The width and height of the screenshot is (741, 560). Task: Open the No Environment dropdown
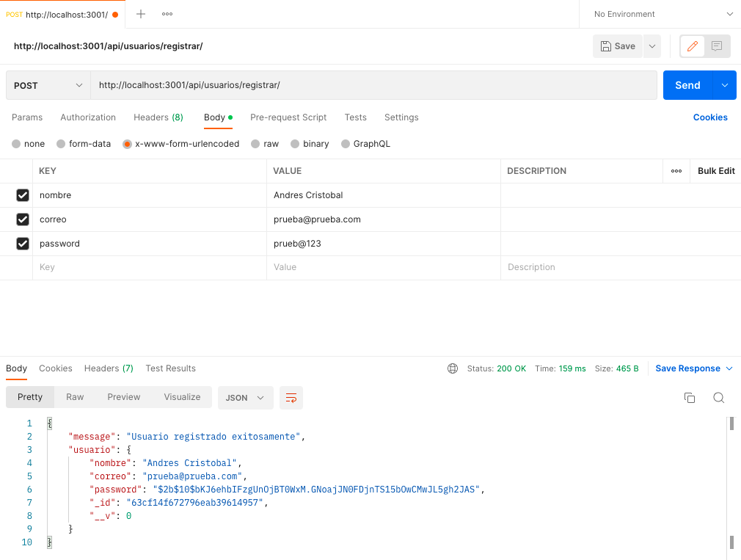(x=662, y=14)
